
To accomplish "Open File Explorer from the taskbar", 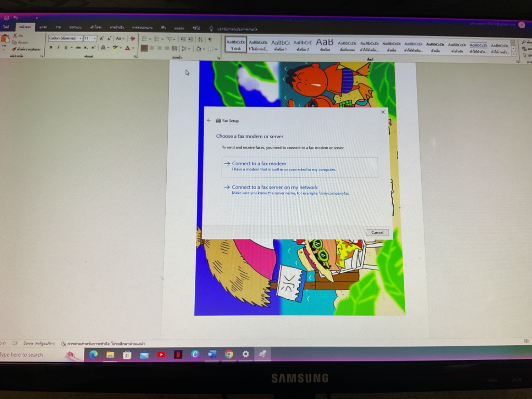I will point(110,355).
